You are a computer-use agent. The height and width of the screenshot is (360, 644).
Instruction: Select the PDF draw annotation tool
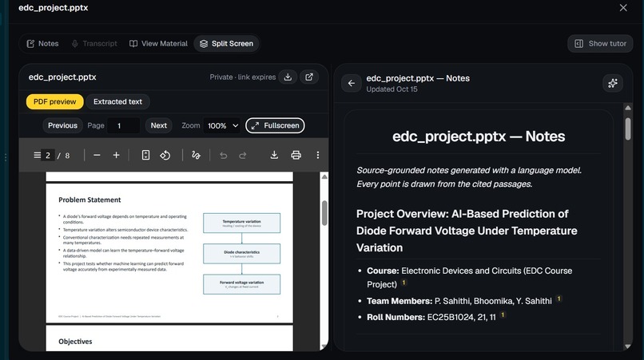click(196, 155)
